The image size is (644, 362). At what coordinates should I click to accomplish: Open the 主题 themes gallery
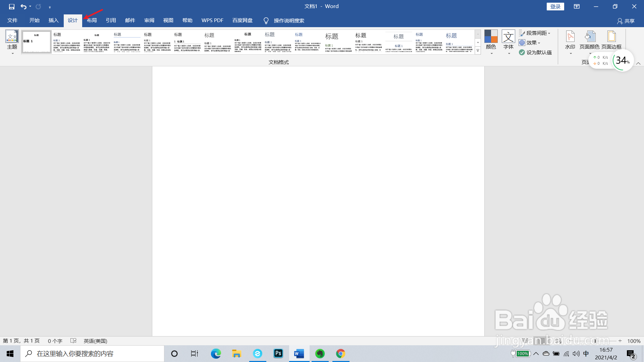coord(12,42)
